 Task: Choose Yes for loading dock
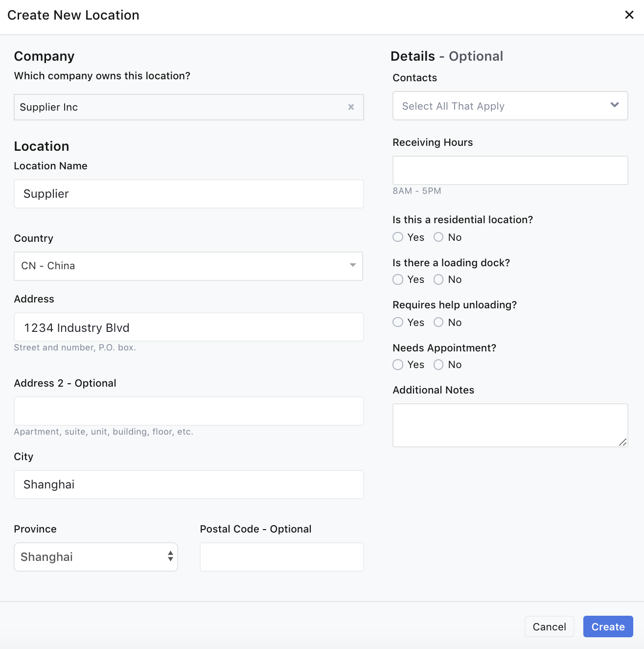(398, 279)
